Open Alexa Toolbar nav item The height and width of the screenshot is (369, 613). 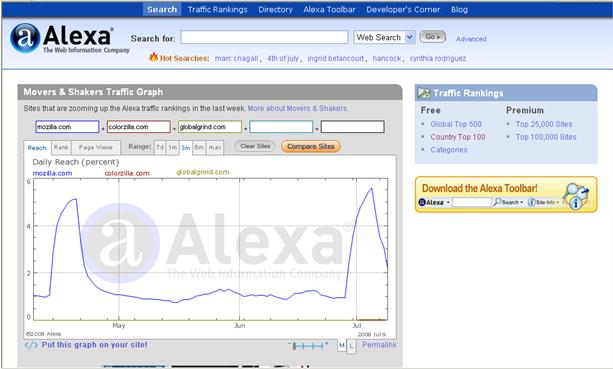tap(329, 9)
